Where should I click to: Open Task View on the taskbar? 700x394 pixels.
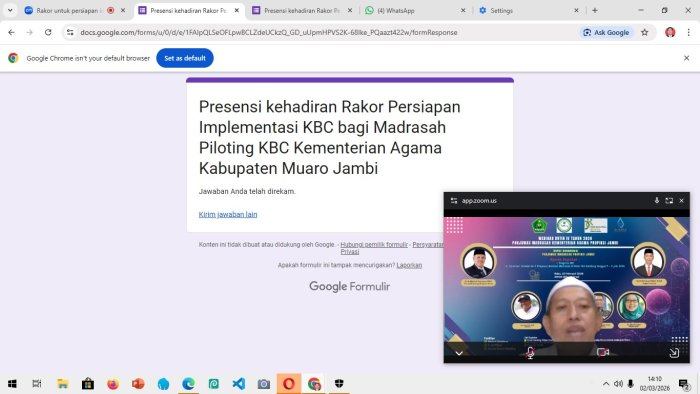click(x=37, y=384)
